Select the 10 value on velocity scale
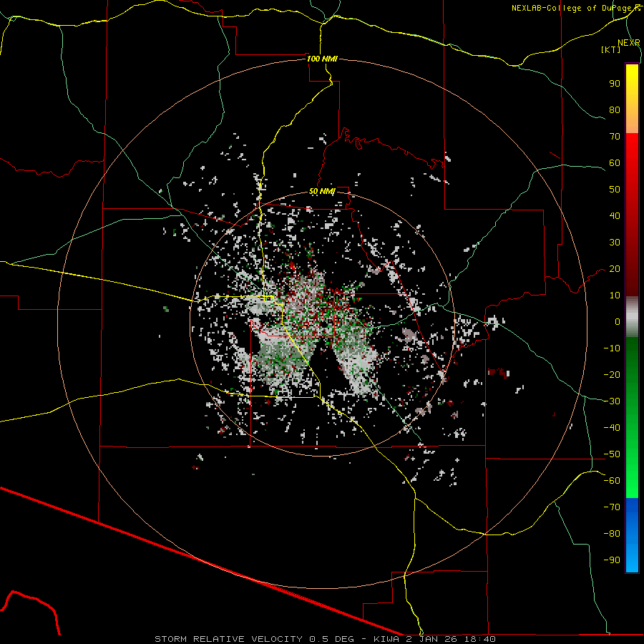Screen dimensions: 644x644 pyautogui.click(x=615, y=296)
